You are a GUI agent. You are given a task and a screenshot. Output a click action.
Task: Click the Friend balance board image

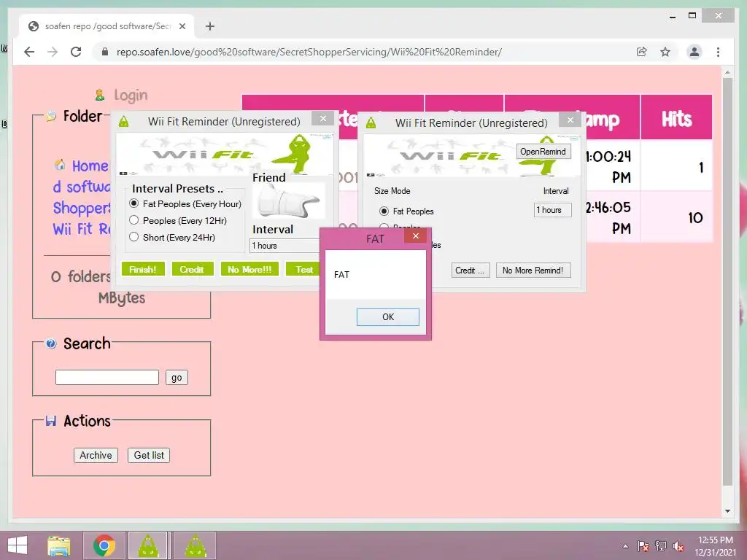coord(288,202)
